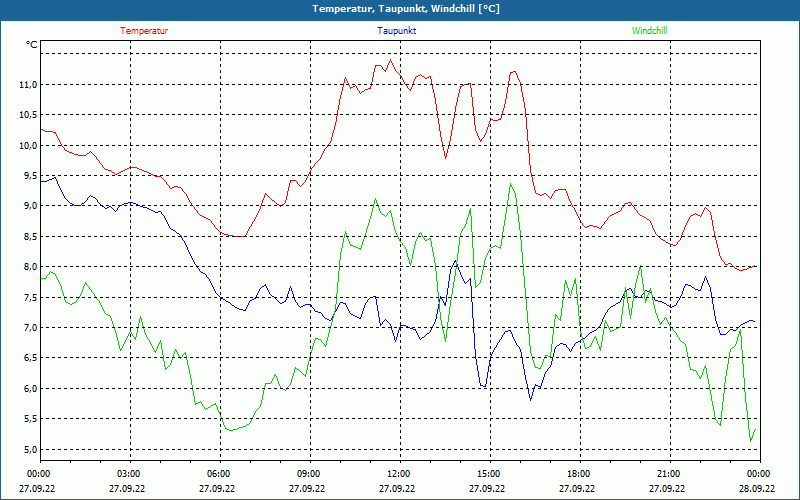Screen dimensions: 800x500
Task: Click the 6,5 y-axis value
Action: pyautogui.click(x=30, y=358)
